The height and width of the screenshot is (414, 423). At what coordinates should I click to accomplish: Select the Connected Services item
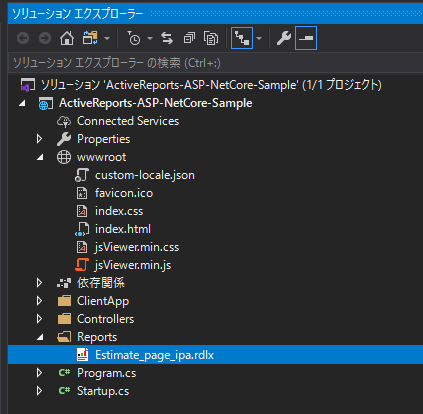tap(128, 121)
